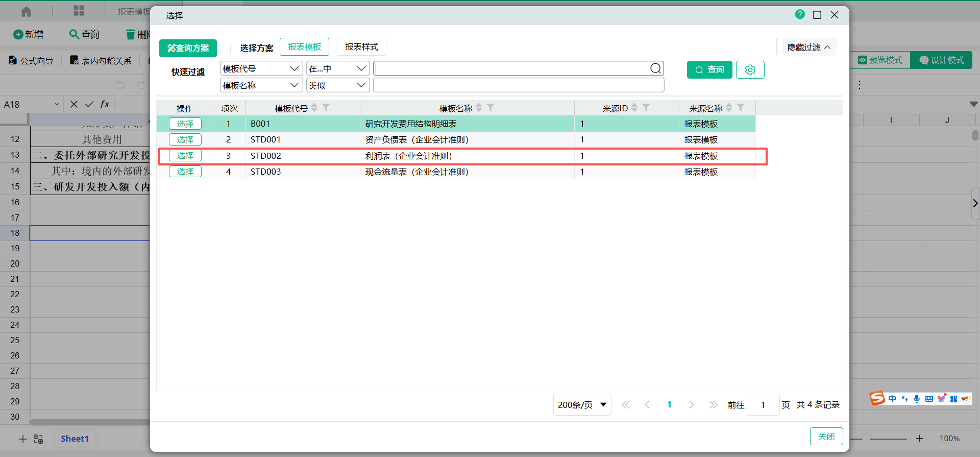Expand the 在...中 operator dropdown

pyautogui.click(x=337, y=69)
